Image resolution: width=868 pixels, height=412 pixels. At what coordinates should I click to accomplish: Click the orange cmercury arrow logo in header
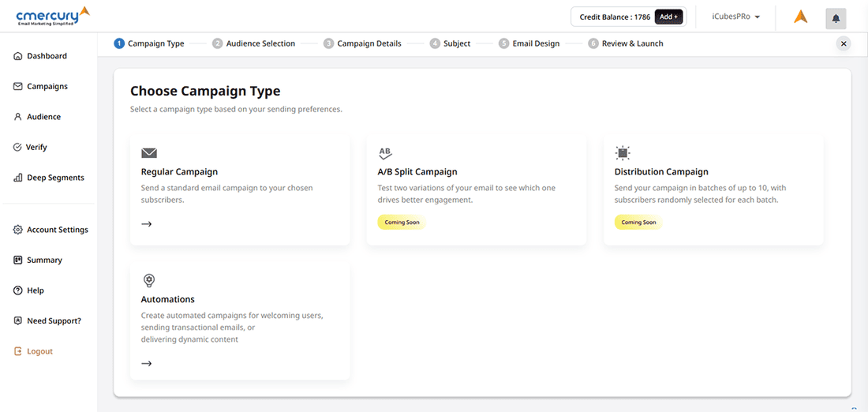[800, 17]
